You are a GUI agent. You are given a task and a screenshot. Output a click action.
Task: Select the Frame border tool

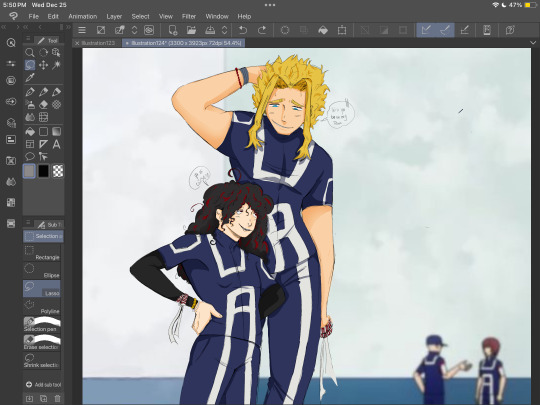(30, 144)
